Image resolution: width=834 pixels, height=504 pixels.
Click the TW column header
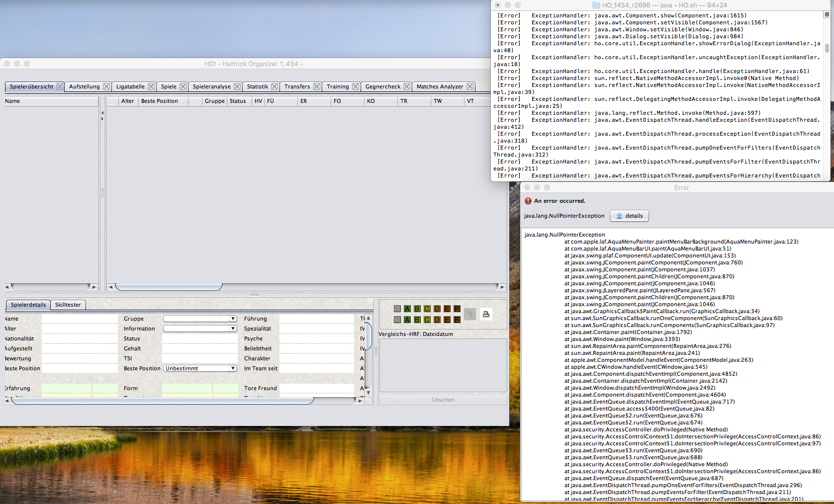point(447,101)
